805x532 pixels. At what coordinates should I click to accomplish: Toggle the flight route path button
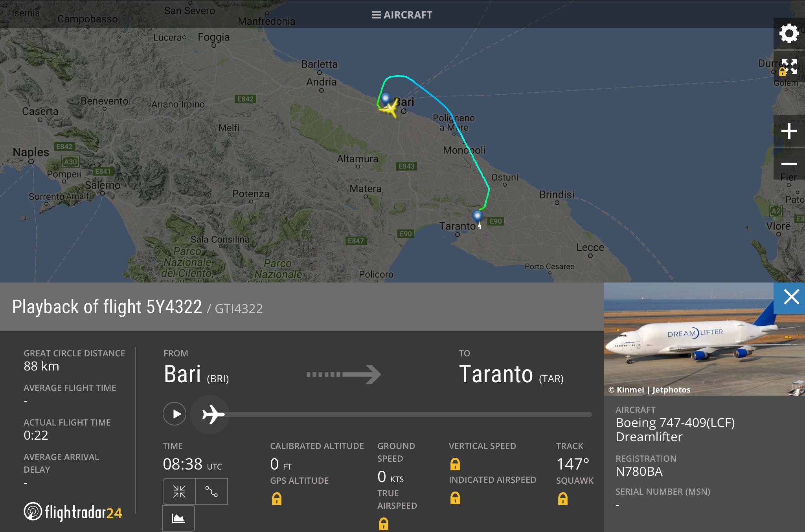pyautogui.click(x=211, y=491)
